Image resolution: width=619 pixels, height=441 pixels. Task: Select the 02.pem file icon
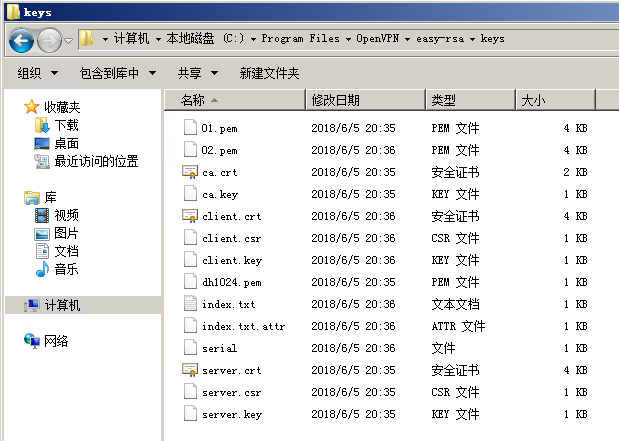click(190, 149)
